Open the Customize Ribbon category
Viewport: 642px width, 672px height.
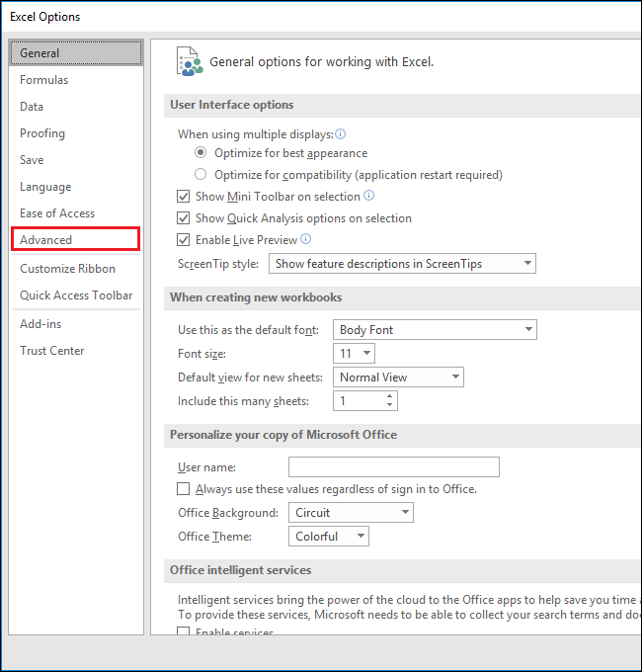click(76, 269)
